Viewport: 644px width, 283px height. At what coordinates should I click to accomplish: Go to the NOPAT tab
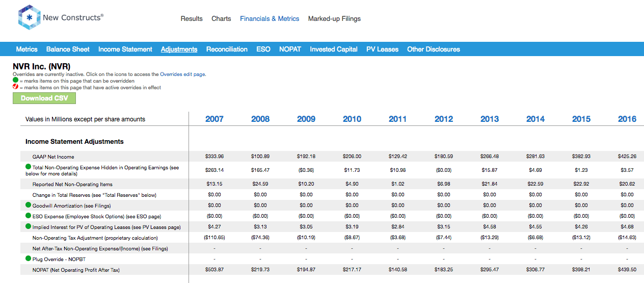point(290,49)
